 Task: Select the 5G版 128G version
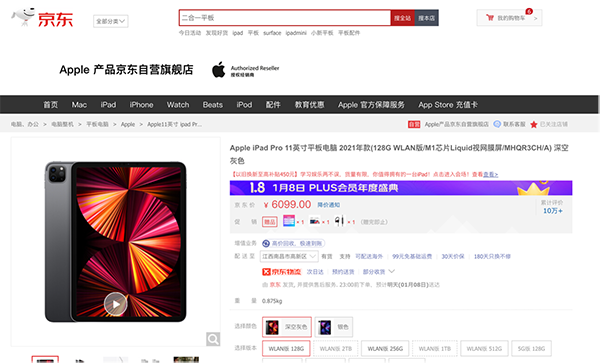pos(531,348)
